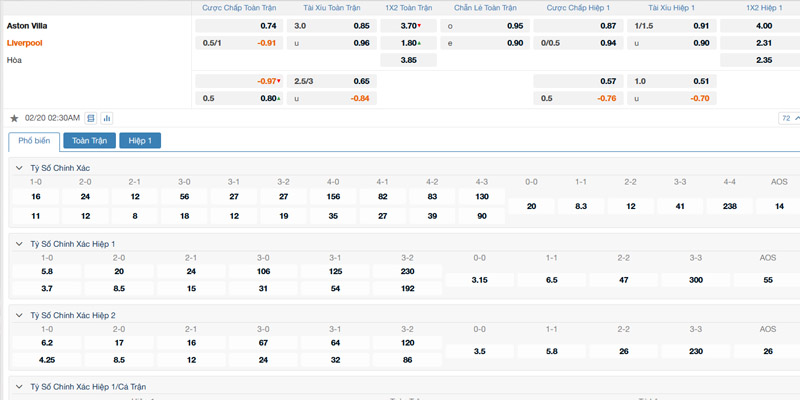Pick alternate under odds -0.84
The height and width of the screenshot is (400, 800).
pos(332,98)
